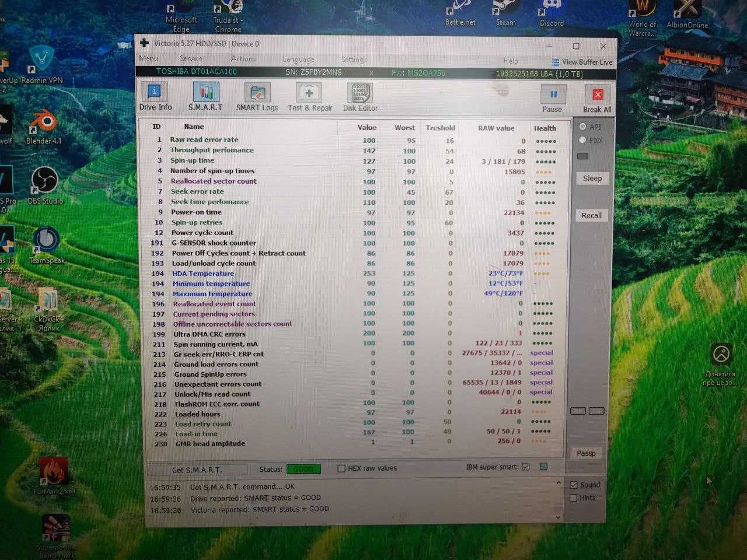Open Radmin VPN desktop icon
747x560 pixels.
click(x=42, y=65)
